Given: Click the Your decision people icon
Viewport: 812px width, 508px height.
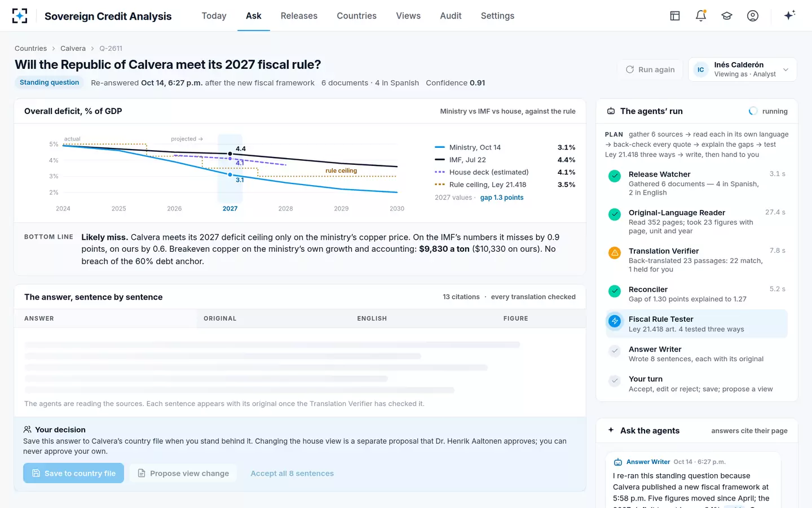Looking at the screenshot, I should 27,430.
